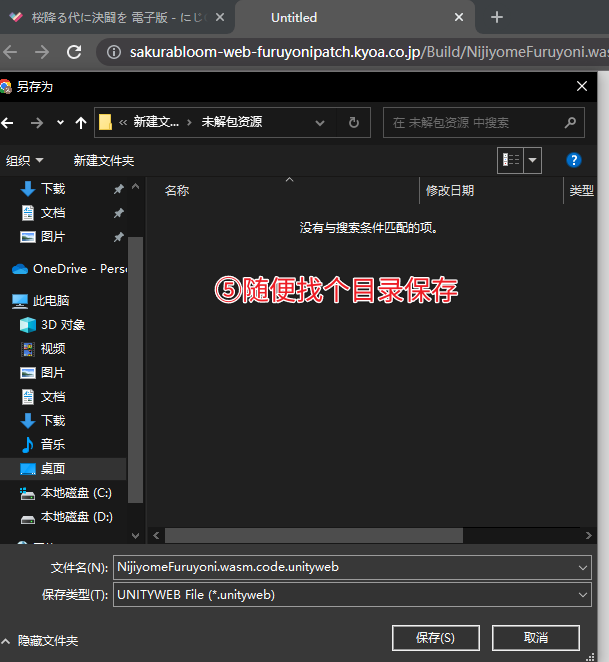
Task: Click the blue help question mark icon
Action: 574,160
